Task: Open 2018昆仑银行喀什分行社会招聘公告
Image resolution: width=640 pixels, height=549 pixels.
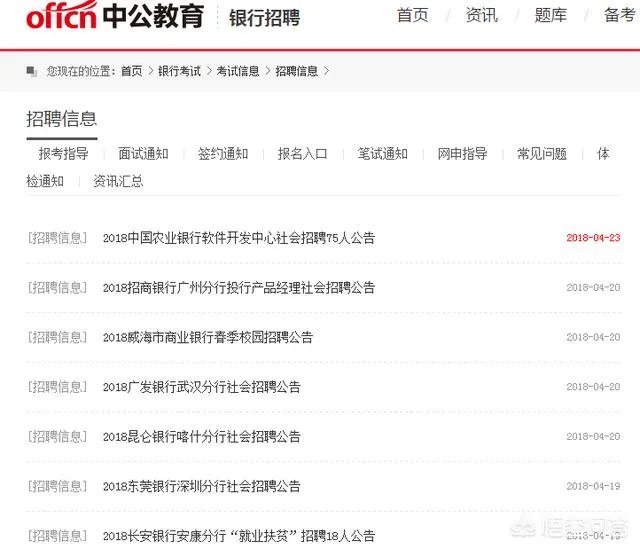Action: click(x=202, y=437)
